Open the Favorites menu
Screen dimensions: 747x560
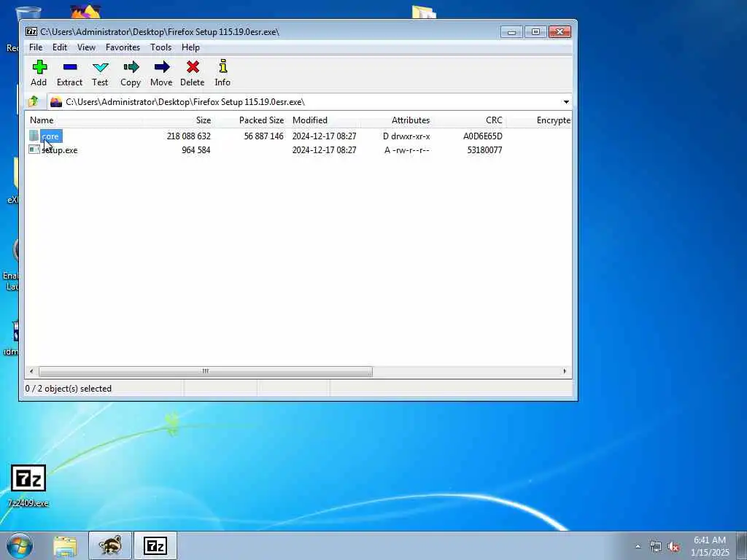[x=123, y=47]
